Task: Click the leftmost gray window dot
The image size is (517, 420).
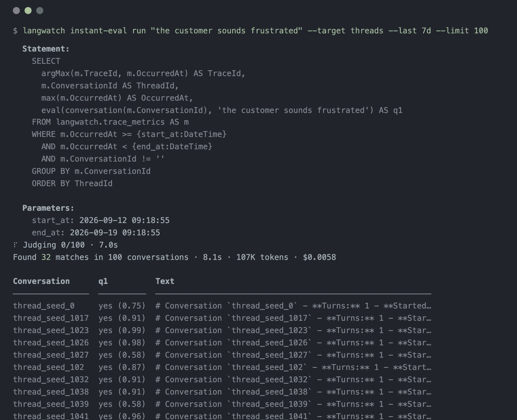Action: tap(16, 11)
